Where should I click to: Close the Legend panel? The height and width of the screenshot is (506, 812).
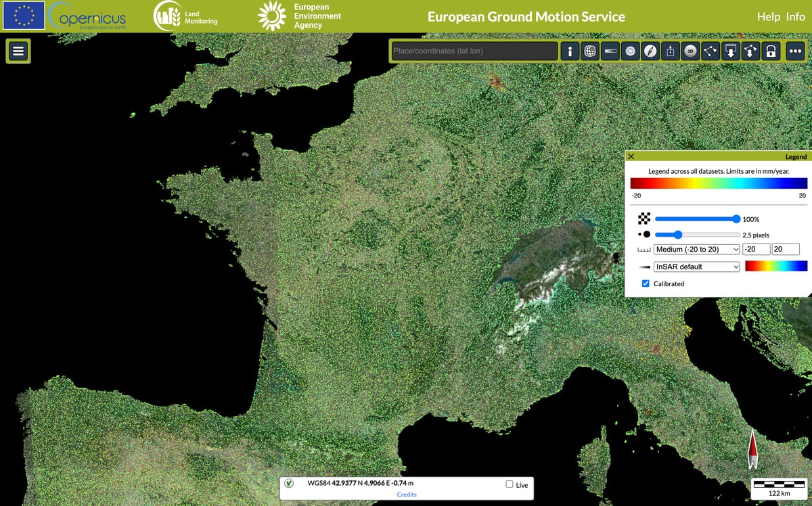[631, 156]
